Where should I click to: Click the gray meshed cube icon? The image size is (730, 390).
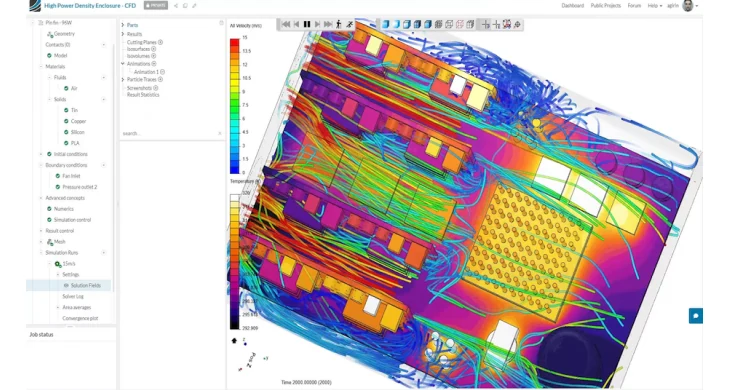tap(439, 24)
